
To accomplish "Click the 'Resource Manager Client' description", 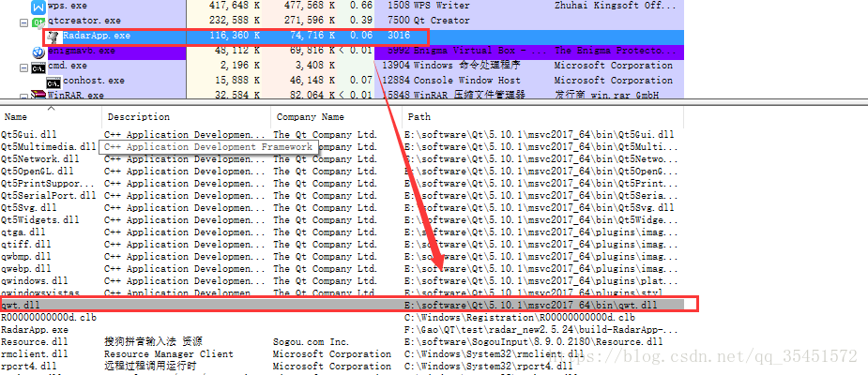I will click(169, 353).
